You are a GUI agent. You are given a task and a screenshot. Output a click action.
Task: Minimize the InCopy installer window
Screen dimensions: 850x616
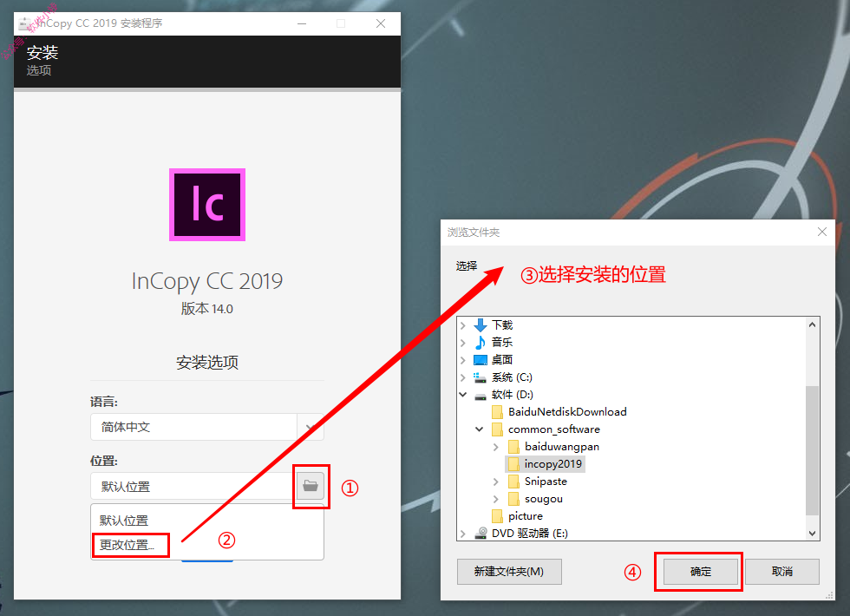302,23
